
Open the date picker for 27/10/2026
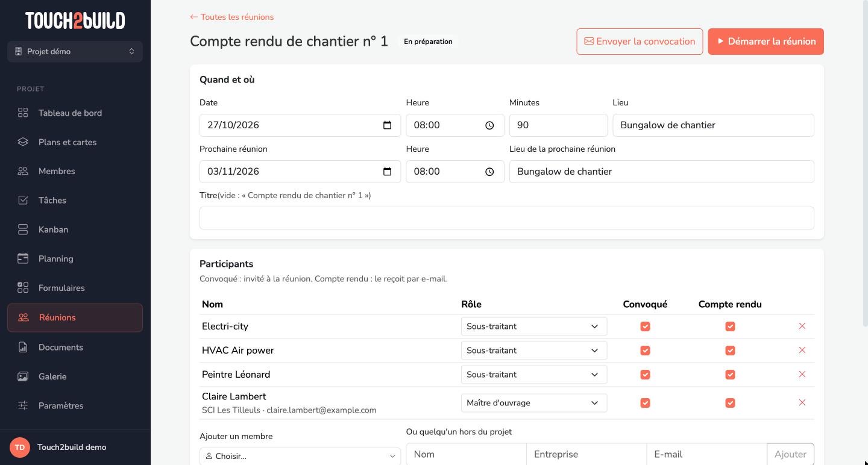point(387,125)
